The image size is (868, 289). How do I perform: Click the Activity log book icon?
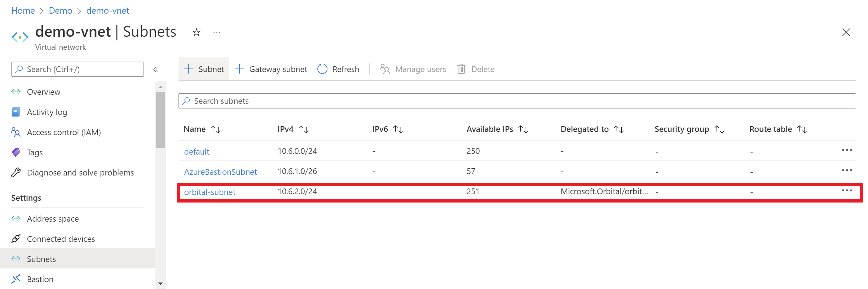[16, 112]
